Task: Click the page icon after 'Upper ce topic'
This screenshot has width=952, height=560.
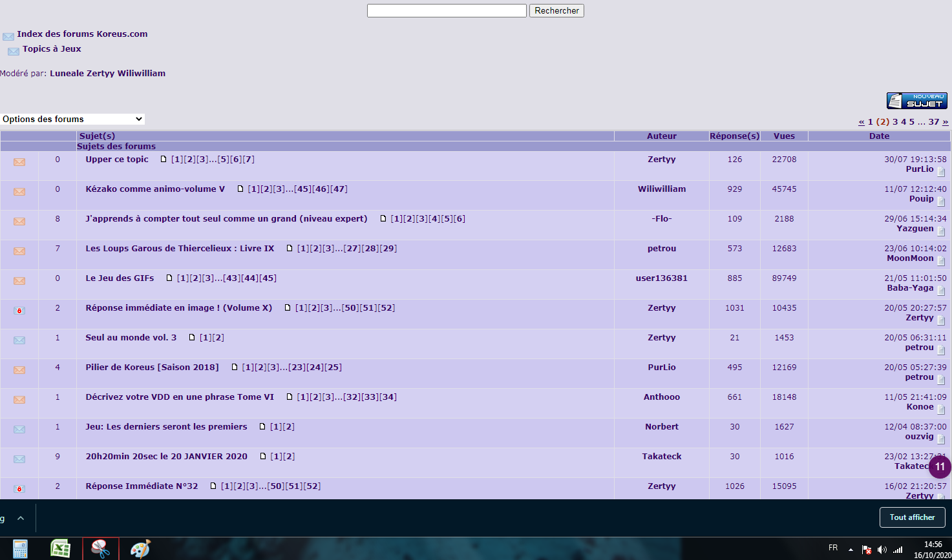Action: pyautogui.click(x=164, y=160)
